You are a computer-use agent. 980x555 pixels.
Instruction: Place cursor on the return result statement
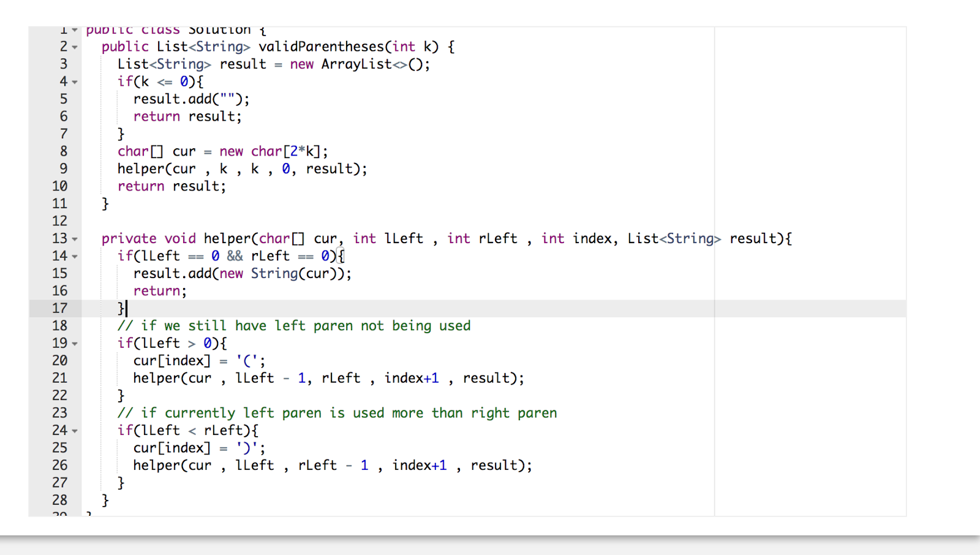point(171,186)
